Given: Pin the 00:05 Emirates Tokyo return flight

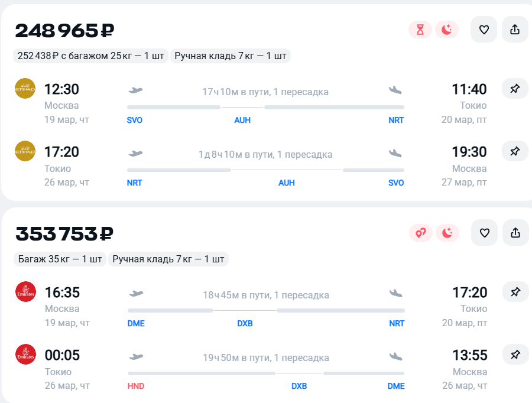Looking at the screenshot, I should (x=515, y=355).
